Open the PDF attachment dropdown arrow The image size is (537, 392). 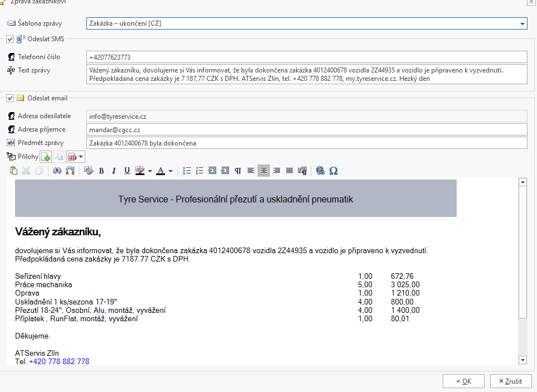coord(81,157)
